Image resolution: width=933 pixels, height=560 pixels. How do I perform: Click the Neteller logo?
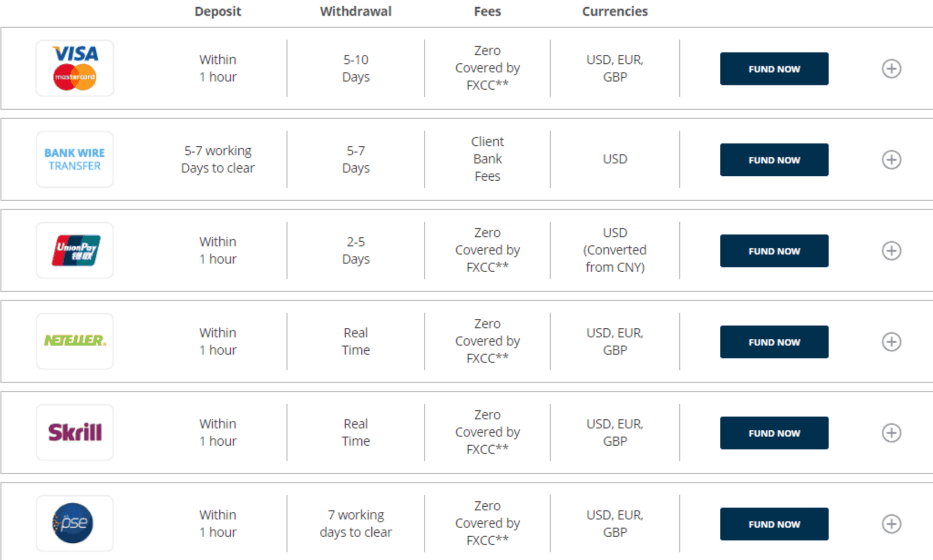(74, 341)
